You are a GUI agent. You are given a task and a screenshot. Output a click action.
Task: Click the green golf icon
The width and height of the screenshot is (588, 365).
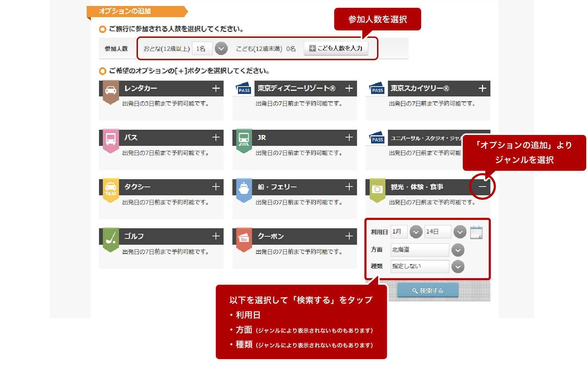111,238
